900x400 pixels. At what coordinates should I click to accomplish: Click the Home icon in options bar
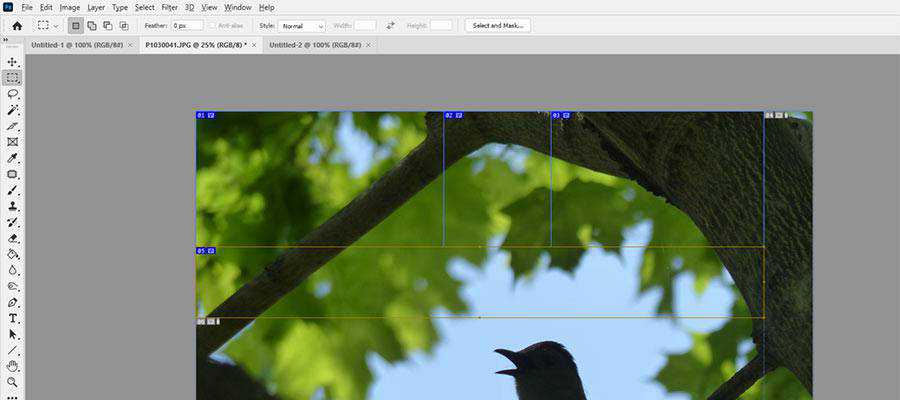pos(16,25)
